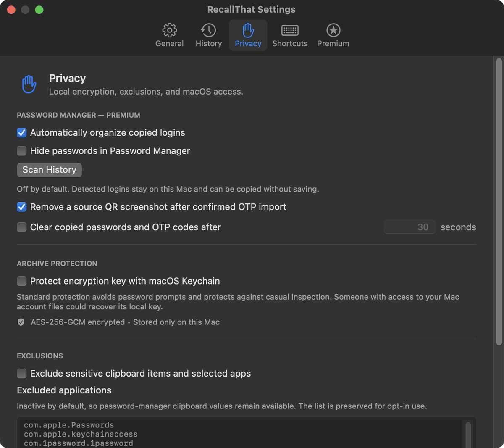Select com.1password.1password in excluded list

pyautogui.click(x=79, y=443)
